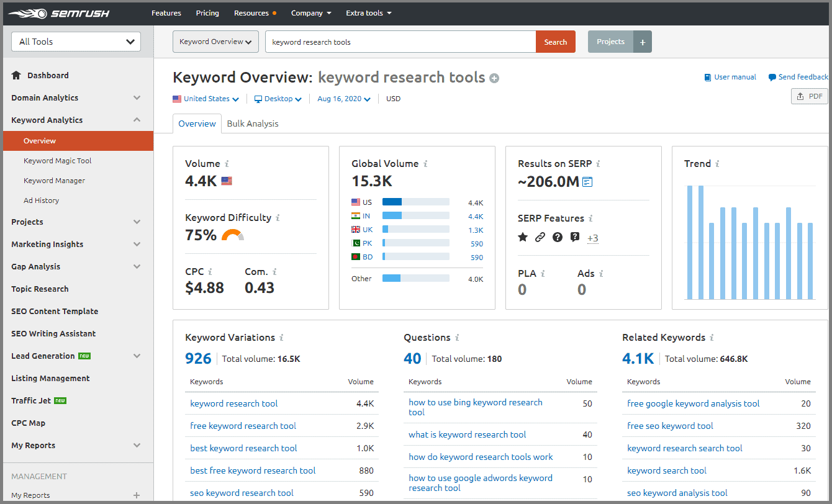The height and width of the screenshot is (504, 832).
Task: Click the keyword search input field
Action: pos(400,42)
